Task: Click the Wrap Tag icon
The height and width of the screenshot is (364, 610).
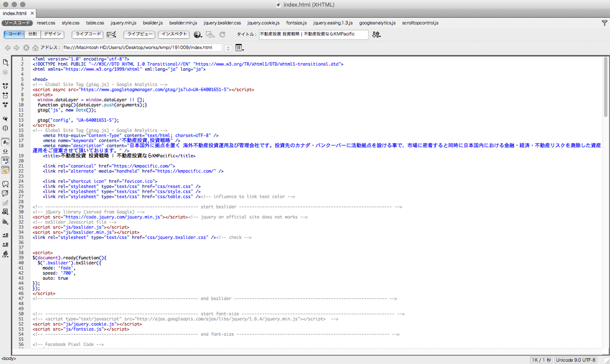Action: tap(5, 203)
